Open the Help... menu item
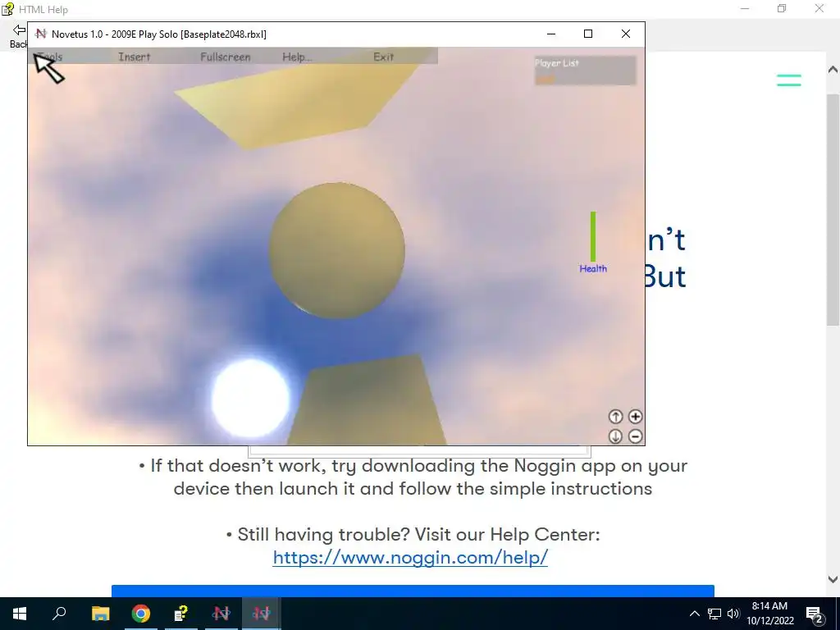This screenshot has height=630, width=840. coord(297,57)
